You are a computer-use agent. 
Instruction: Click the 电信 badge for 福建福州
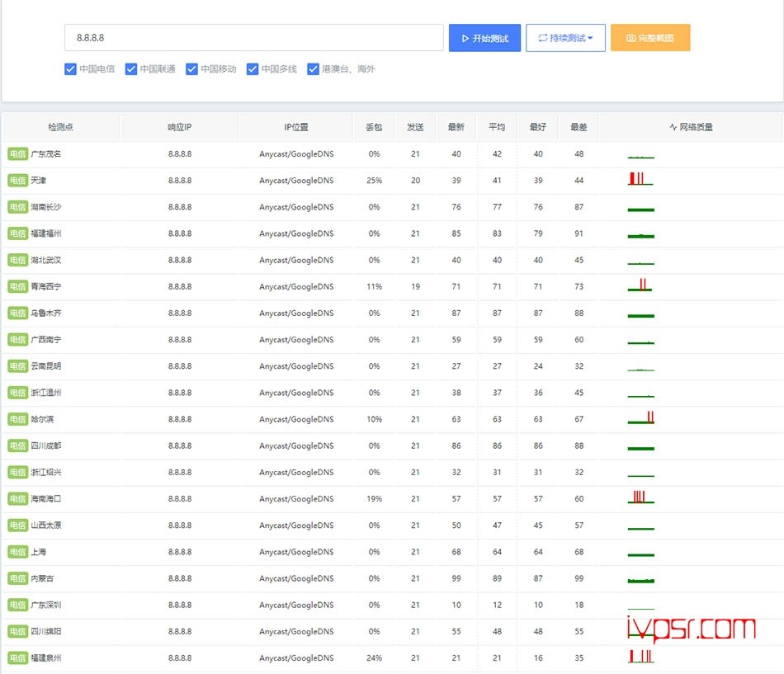(17, 233)
